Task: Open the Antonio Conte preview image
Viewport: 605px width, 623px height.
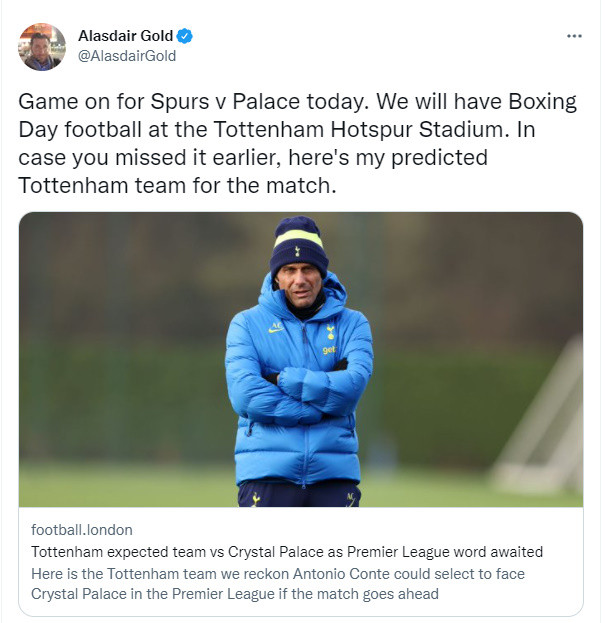Action: [x=301, y=359]
